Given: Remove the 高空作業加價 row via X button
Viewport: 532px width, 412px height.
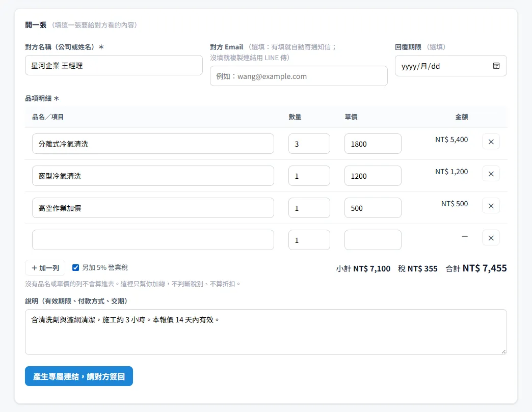Looking at the screenshot, I should [x=491, y=206].
